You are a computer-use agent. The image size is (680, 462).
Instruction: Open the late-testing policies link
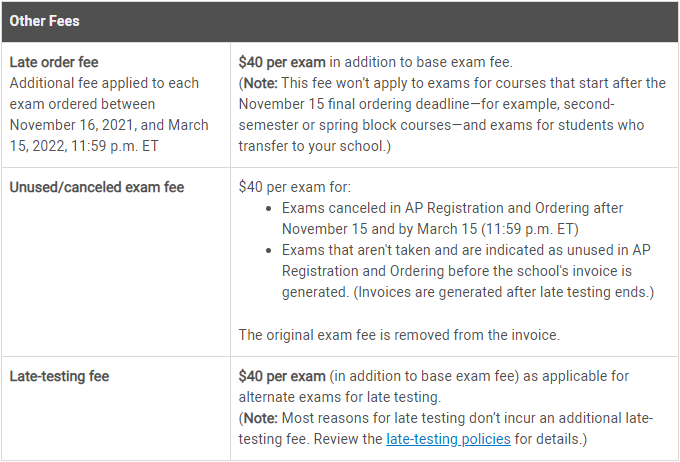pyautogui.click(x=448, y=439)
